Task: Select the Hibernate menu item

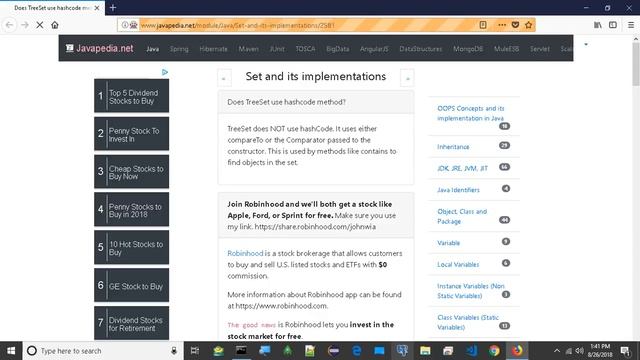Action: point(213,49)
